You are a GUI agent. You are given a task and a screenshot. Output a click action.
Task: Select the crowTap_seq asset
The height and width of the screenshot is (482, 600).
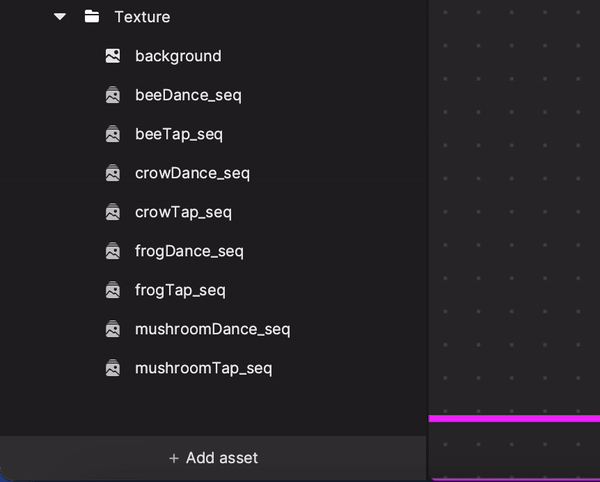point(183,212)
